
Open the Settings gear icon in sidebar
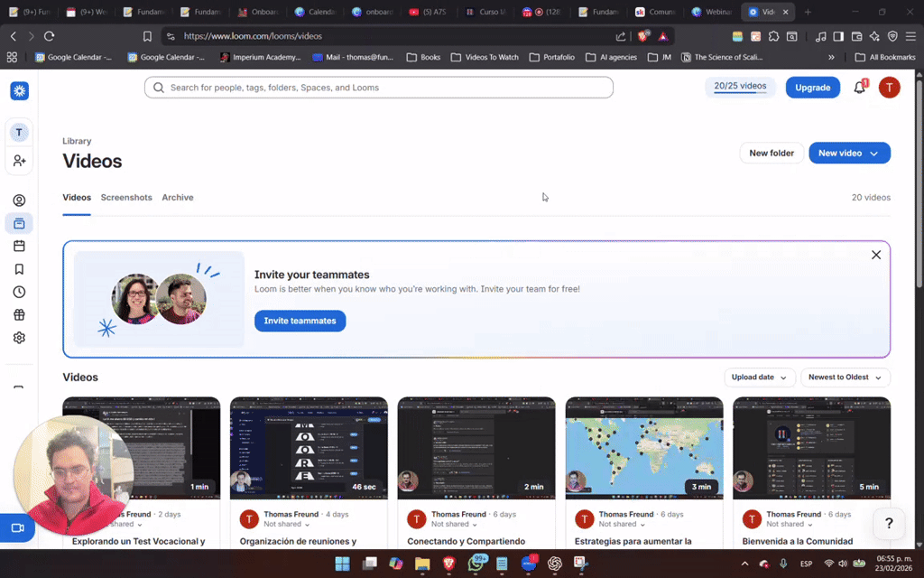pyautogui.click(x=19, y=338)
